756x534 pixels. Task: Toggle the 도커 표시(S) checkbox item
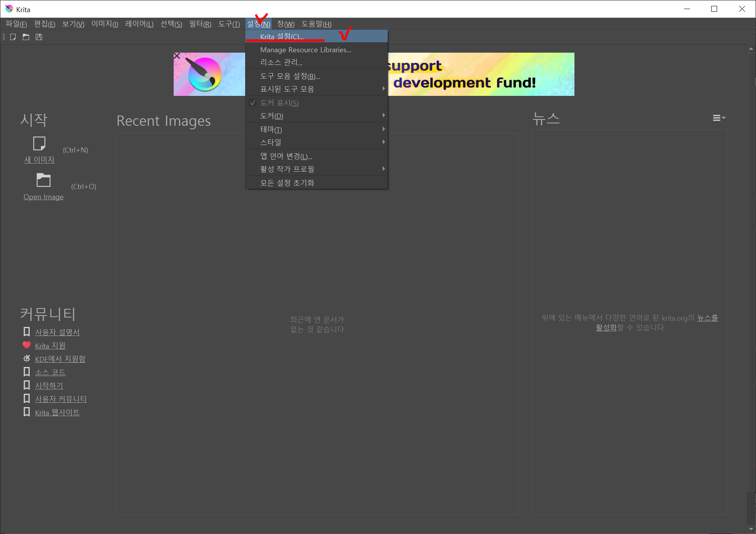(x=279, y=103)
